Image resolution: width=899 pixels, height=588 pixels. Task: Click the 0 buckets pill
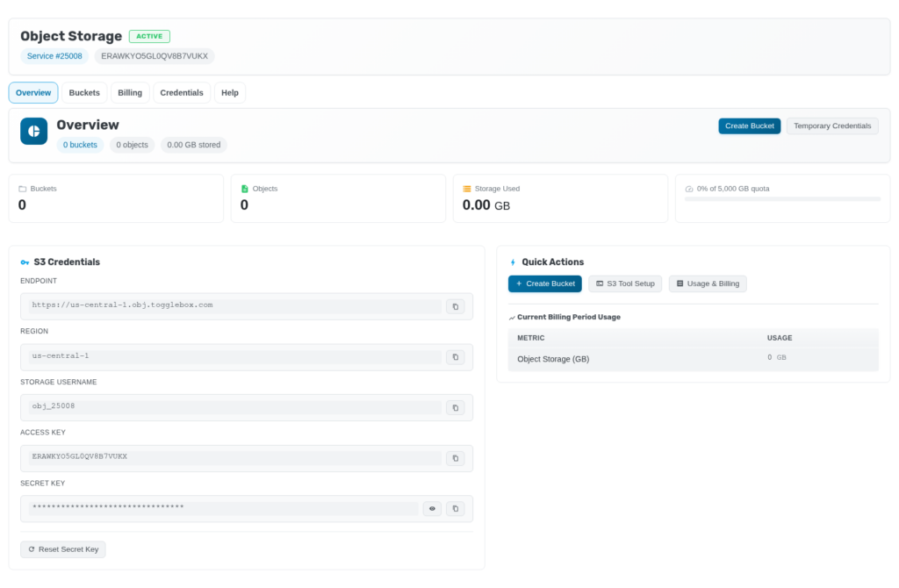(x=80, y=145)
